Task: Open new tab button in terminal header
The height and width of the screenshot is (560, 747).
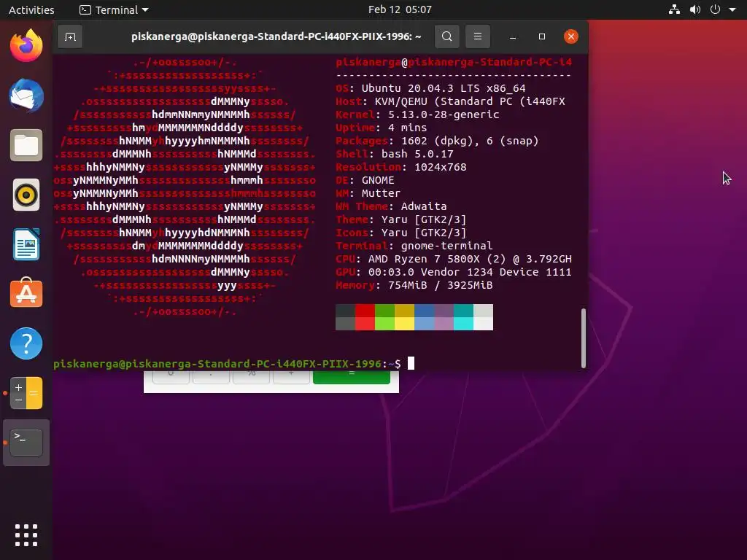Action: point(70,36)
